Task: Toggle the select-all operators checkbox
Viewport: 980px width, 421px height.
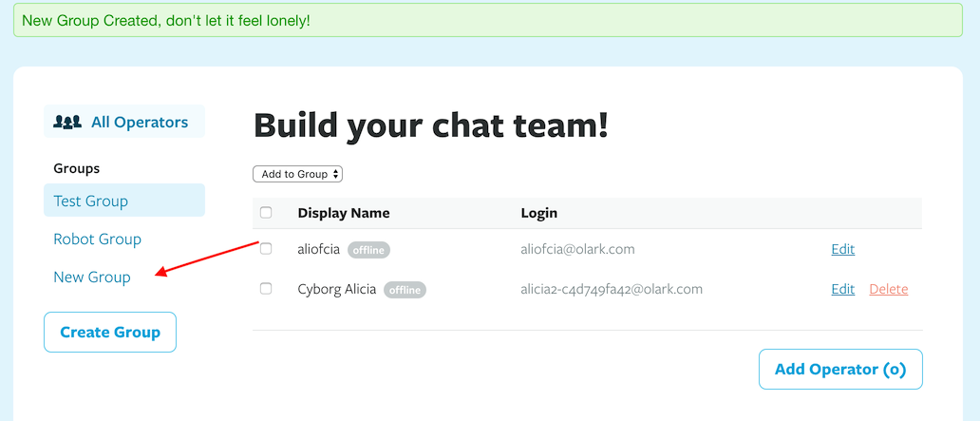Action: coord(266,213)
